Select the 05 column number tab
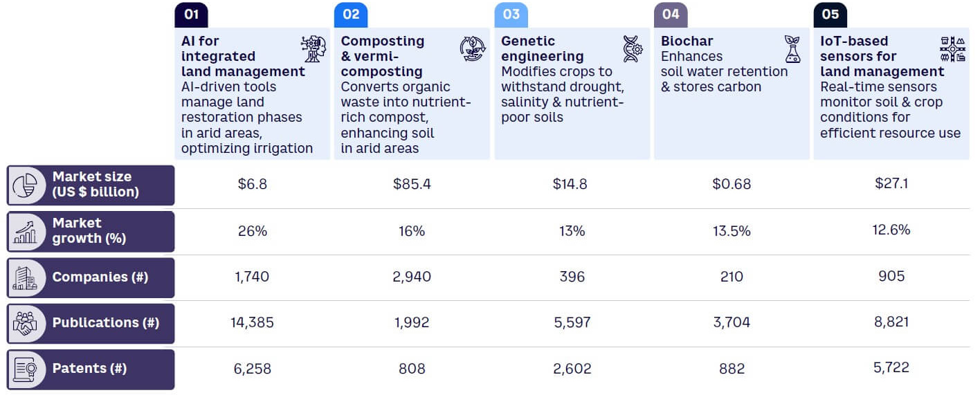The image size is (980, 395). click(831, 15)
